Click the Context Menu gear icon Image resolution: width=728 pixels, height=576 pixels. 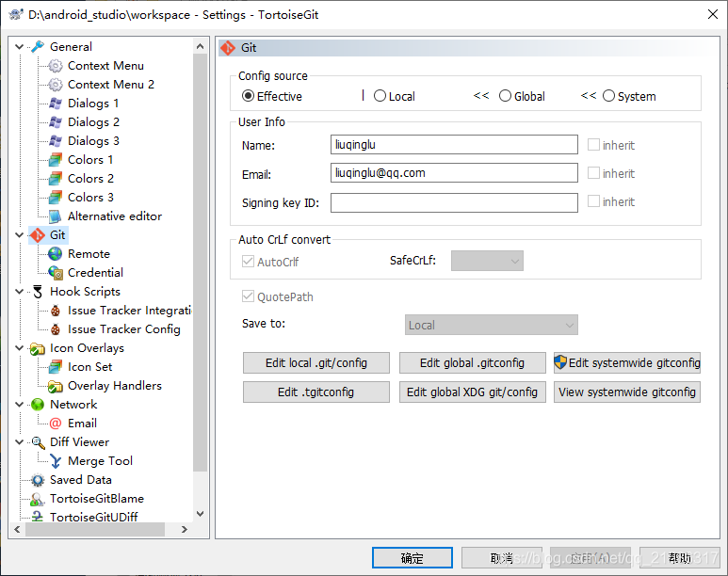[x=56, y=66]
